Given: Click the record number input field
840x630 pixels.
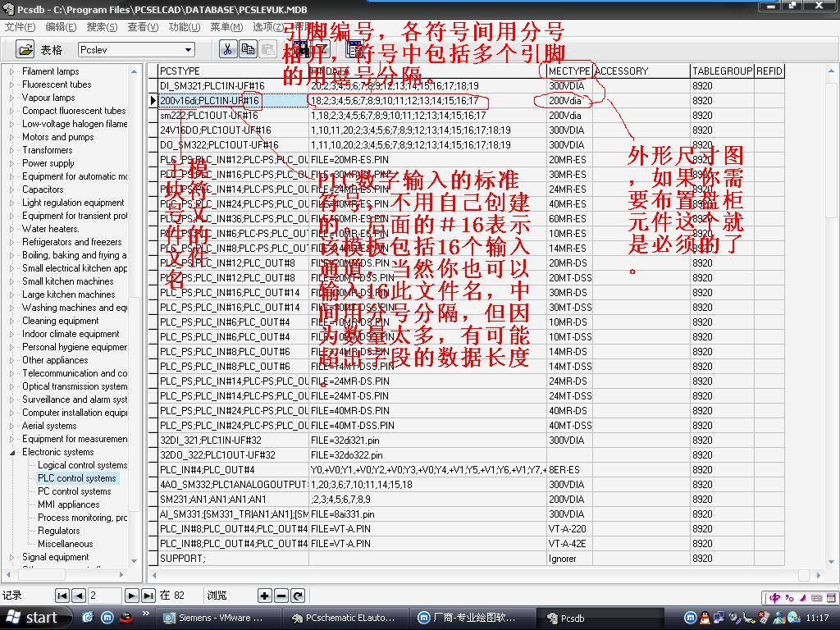Looking at the screenshot, I should (104, 596).
